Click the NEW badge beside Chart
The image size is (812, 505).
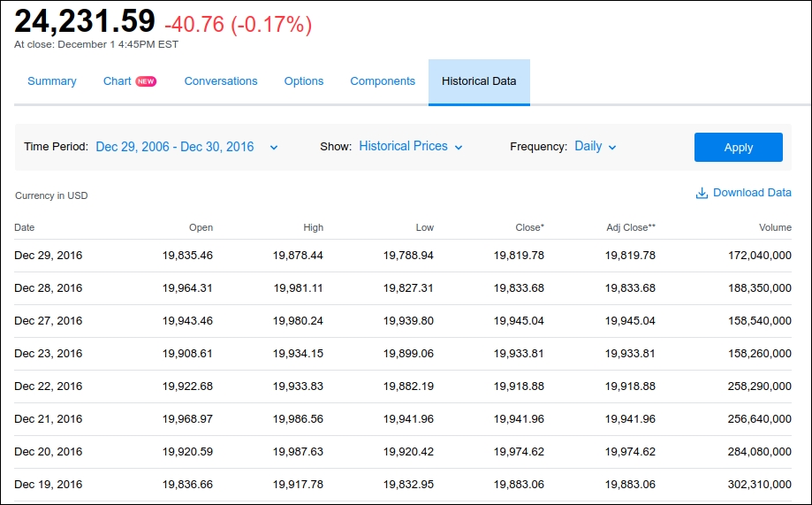146,81
